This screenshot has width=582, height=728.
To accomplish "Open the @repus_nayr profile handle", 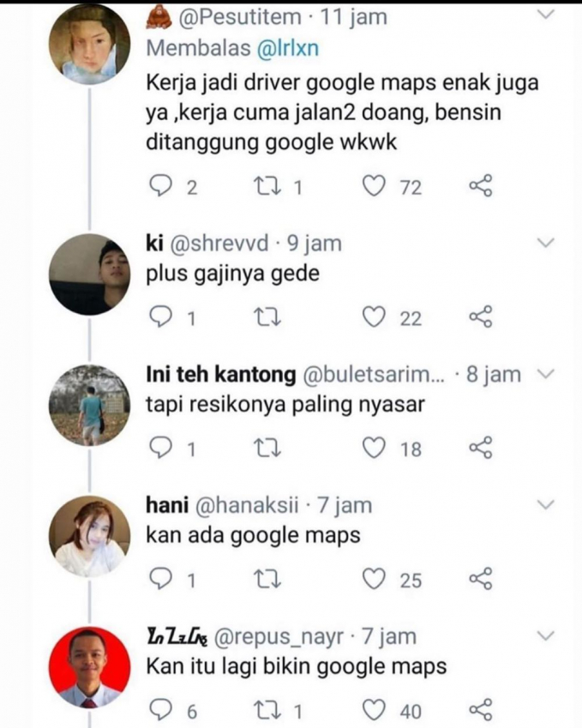I will tap(278, 637).
